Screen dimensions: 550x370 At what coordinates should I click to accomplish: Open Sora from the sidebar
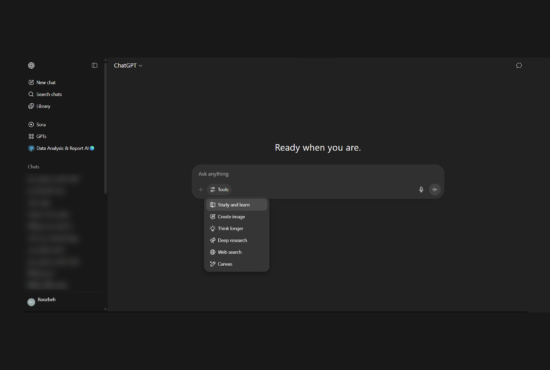pos(37,125)
